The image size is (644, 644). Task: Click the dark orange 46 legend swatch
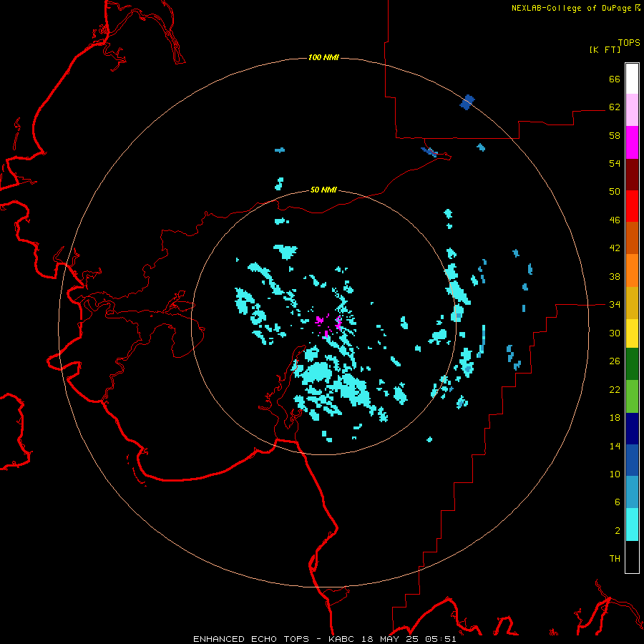(x=632, y=238)
